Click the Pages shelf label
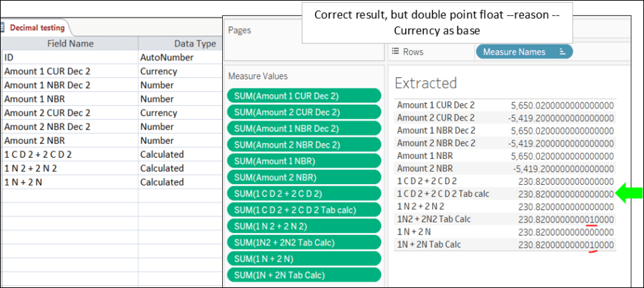 click(240, 30)
